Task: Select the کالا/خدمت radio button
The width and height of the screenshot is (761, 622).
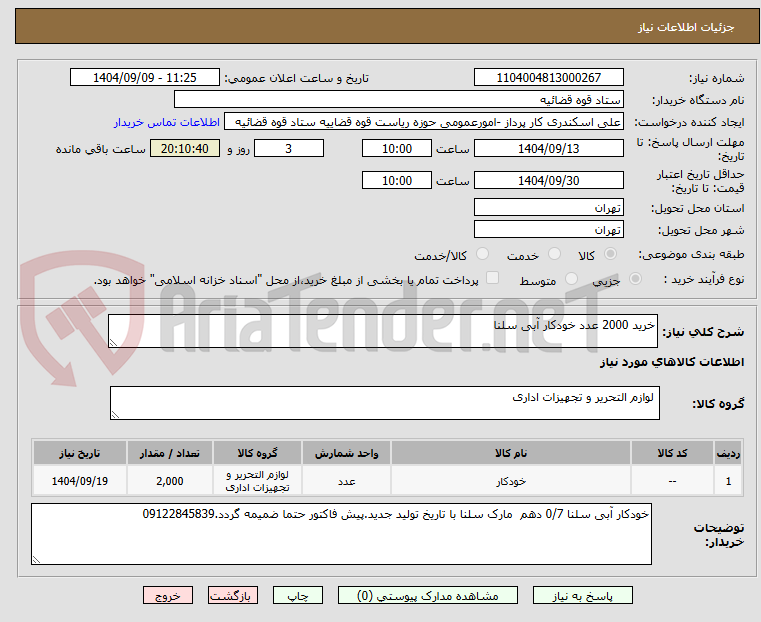Action: [482, 254]
